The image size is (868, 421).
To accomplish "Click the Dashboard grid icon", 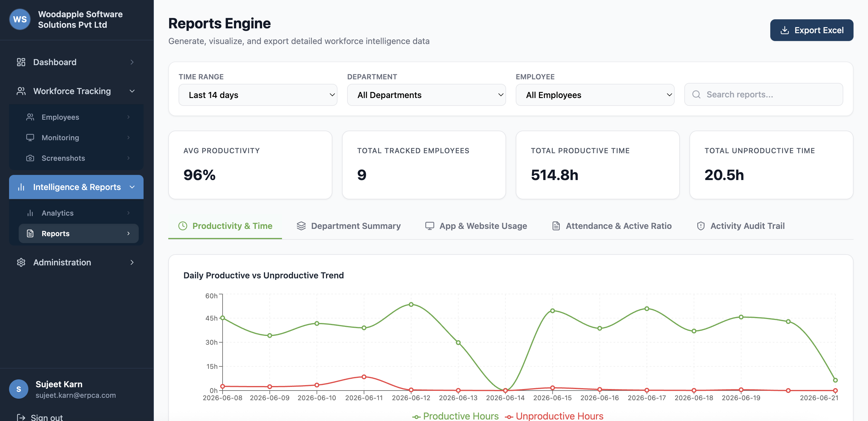I will tap(21, 62).
